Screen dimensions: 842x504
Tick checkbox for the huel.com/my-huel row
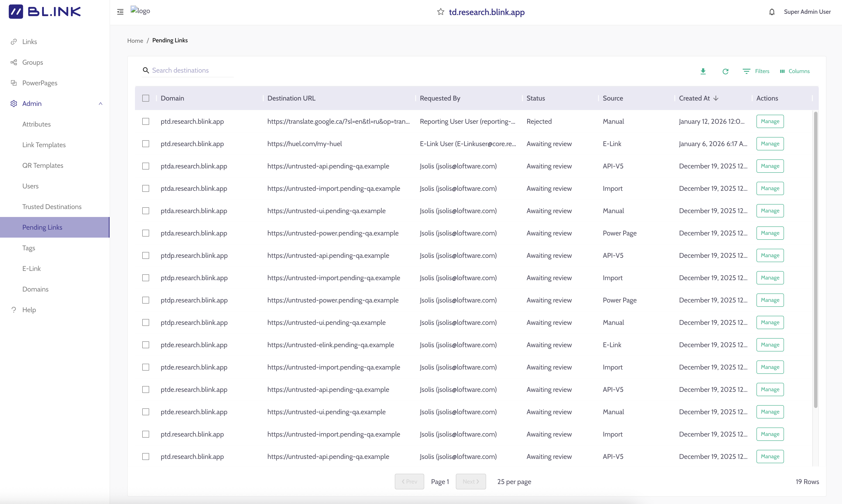click(146, 144)
